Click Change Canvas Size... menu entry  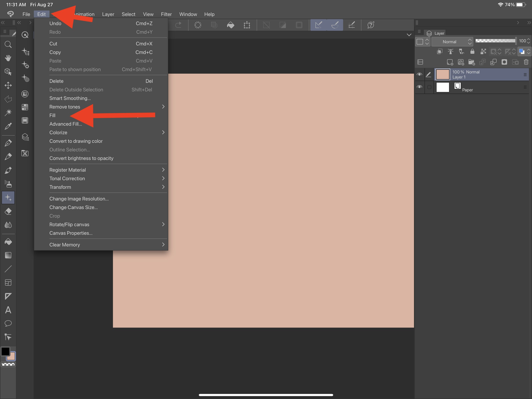pyautogui.click(x=74, y=207)
